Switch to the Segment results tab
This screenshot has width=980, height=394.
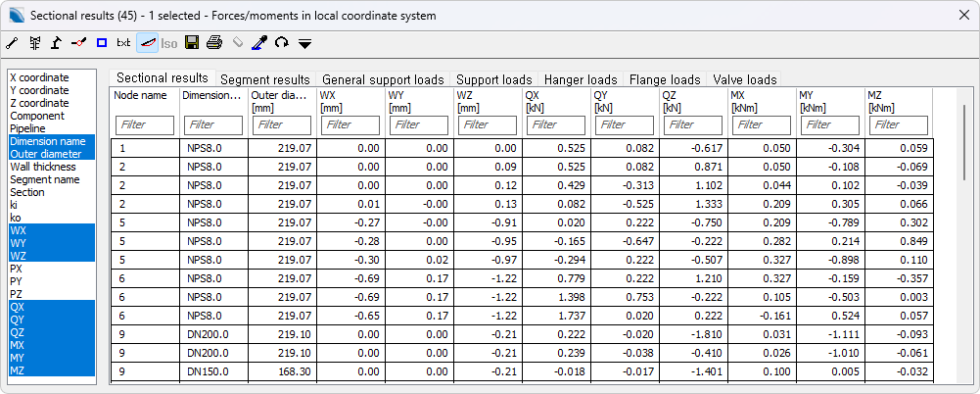coord(264,79)
